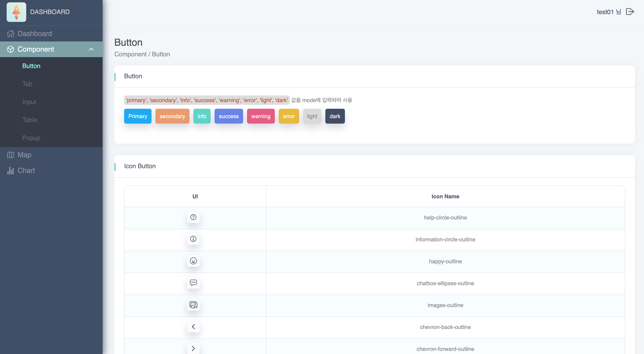The width and height of the screenshot is (644, 354).
Task: Open Chart from the sidebar
Action: (x=26, y=170)
